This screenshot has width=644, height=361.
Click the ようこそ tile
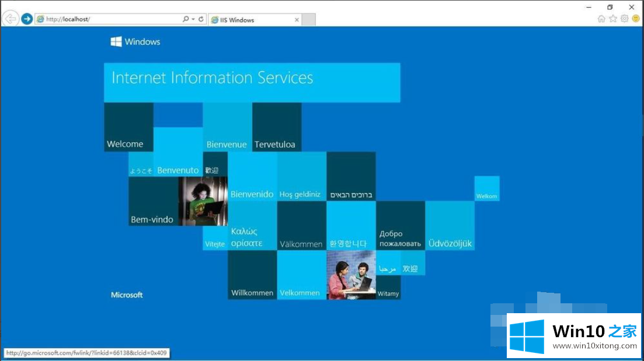(141, 164)
